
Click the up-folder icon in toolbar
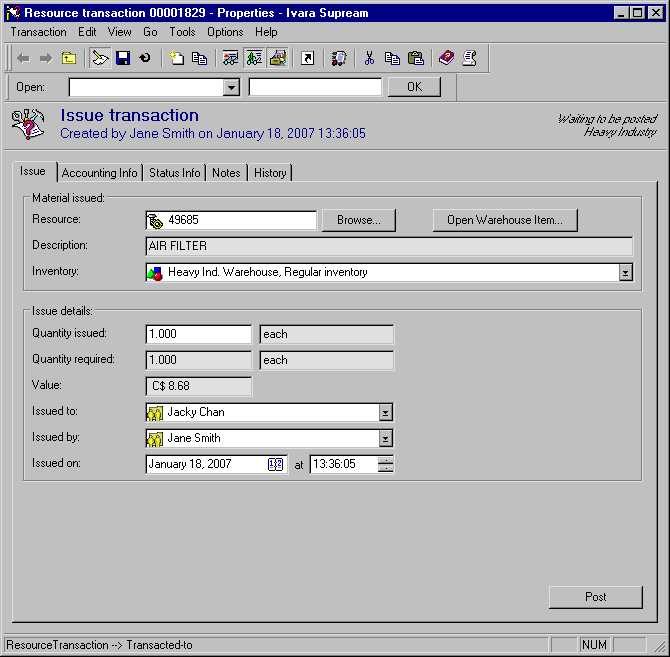click(x=69, y=58)
